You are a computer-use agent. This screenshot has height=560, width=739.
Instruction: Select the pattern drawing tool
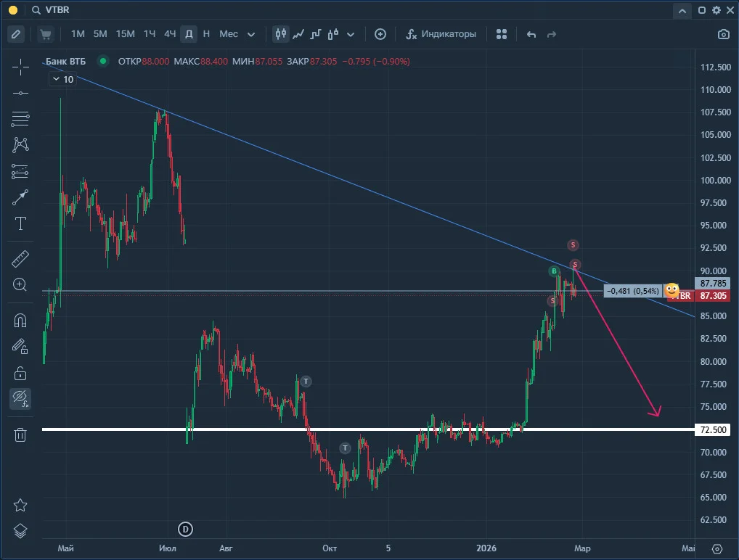pos(20,144)
